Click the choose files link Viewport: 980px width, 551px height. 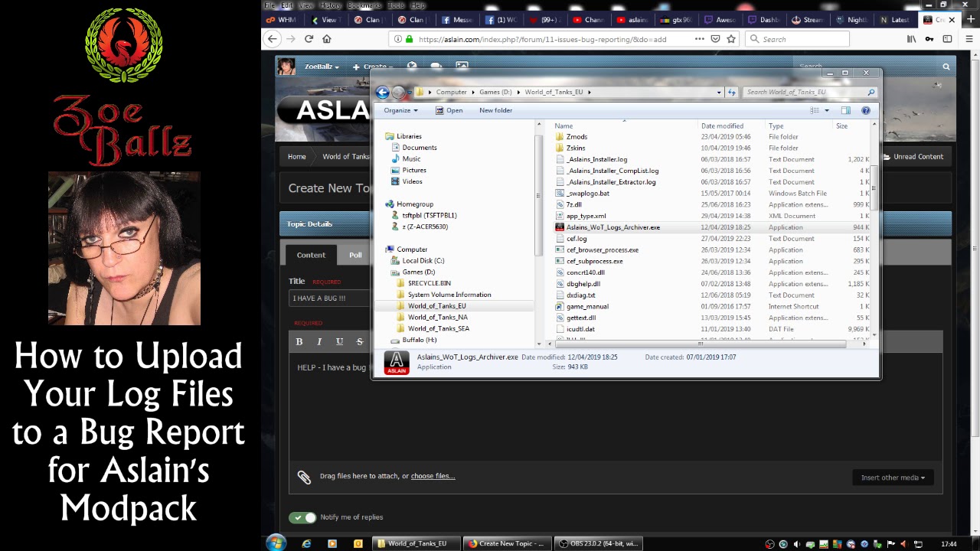tap(433, 476)
